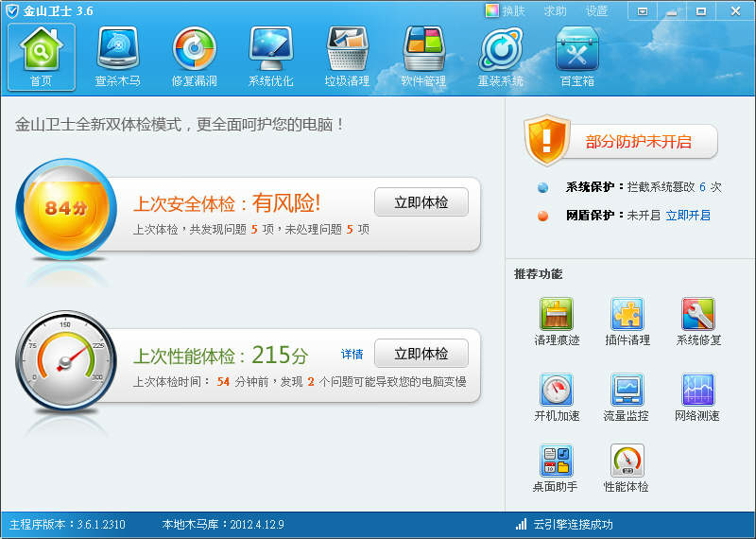Viewport: 756px width, 539px height.
Task: Open the 求助 help menu
Action: (x=555, y=10)
